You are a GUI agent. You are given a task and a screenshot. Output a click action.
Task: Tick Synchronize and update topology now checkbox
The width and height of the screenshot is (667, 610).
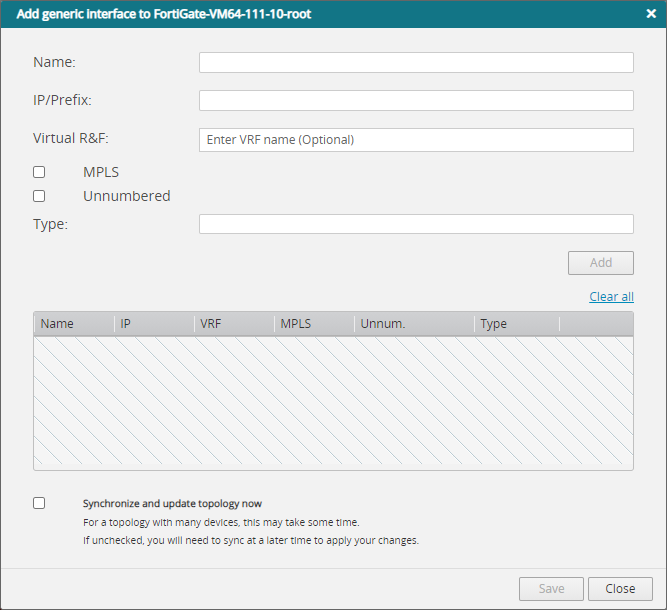[x=39, y=503]
